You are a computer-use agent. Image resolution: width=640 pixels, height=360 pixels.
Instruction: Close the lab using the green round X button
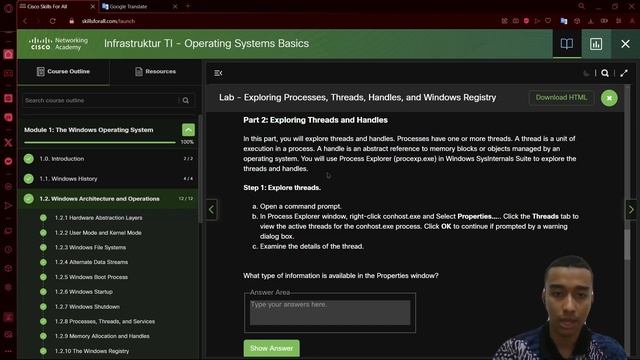pos(609,98)
